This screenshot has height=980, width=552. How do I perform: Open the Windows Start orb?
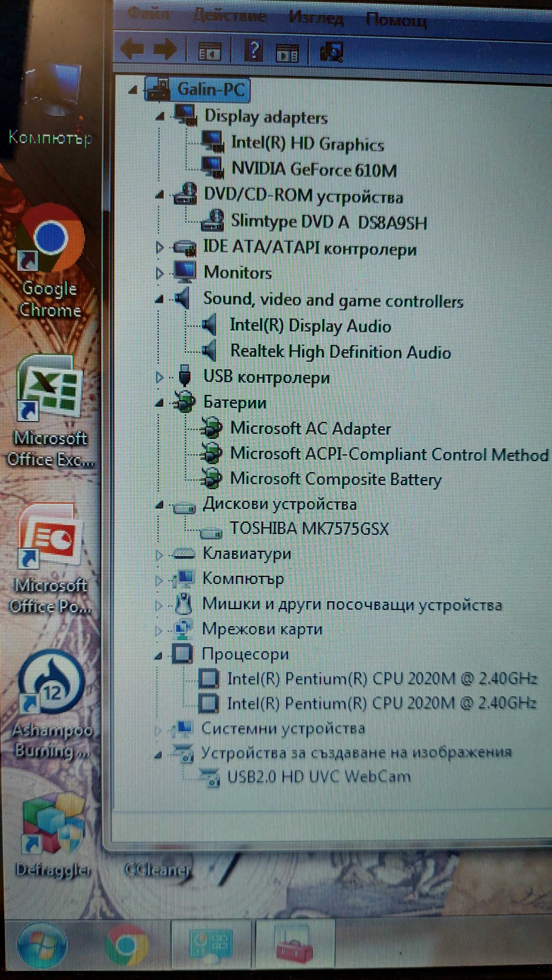[x=42, y=946]
